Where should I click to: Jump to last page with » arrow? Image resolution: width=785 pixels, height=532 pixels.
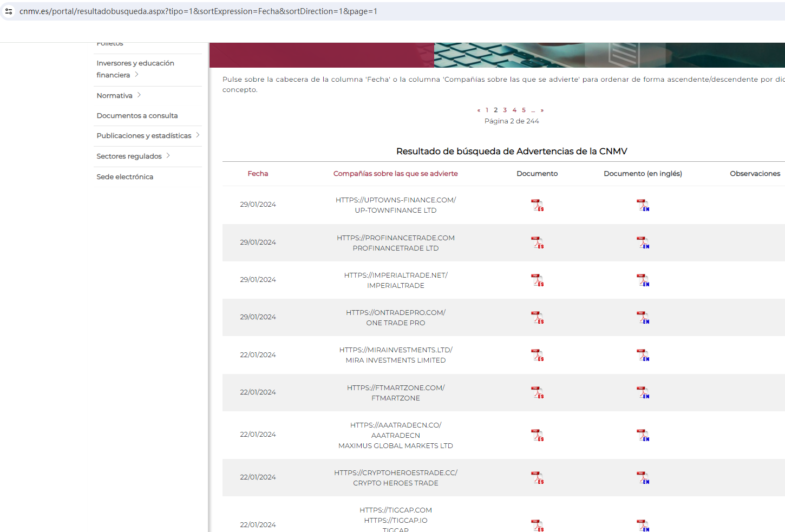[x=542, y=110]
